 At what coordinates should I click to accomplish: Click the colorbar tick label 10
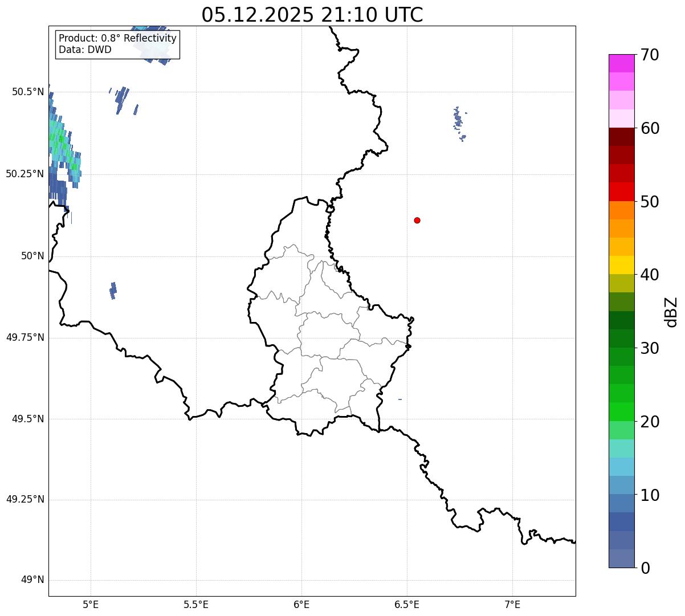[650, 496]
